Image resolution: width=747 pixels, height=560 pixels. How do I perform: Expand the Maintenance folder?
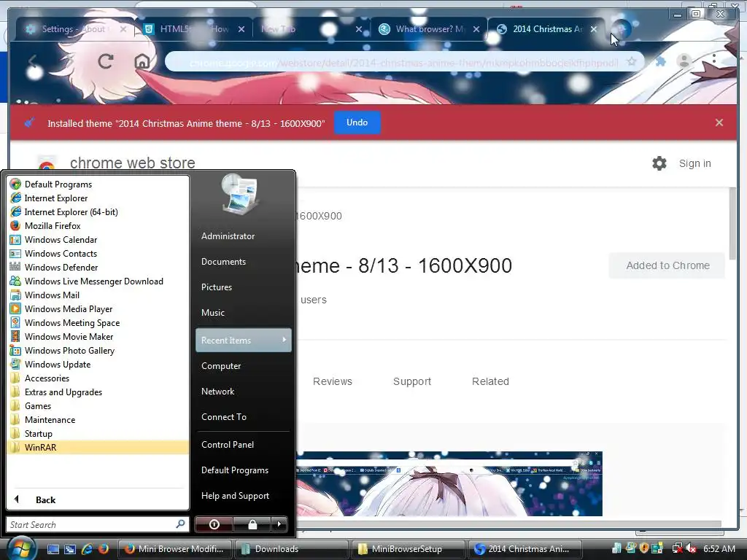[50, 419]
